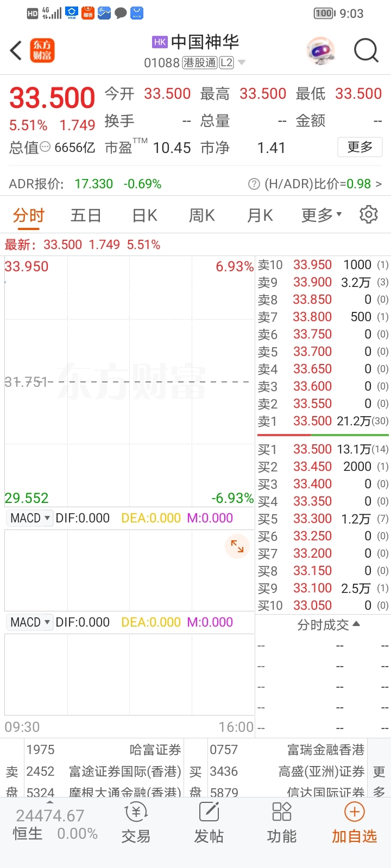Tap the first MACD sub-chart area
391x868 pixels.
click(x=129, y=570)
